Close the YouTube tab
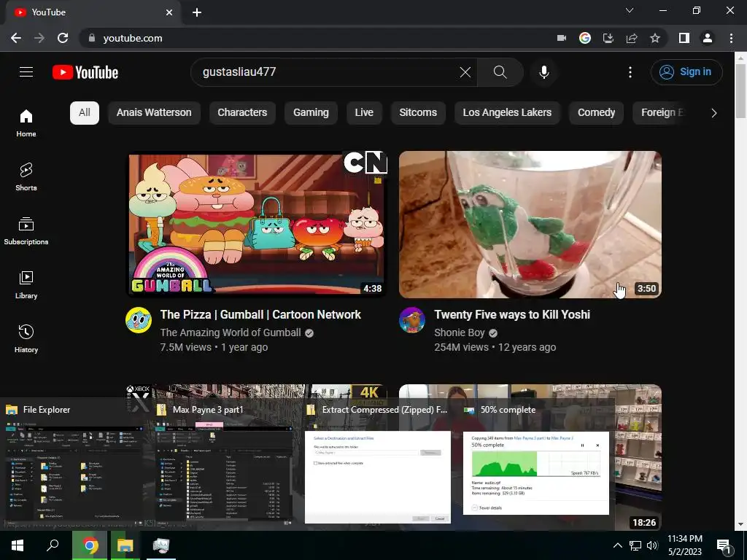 (169, 12)
